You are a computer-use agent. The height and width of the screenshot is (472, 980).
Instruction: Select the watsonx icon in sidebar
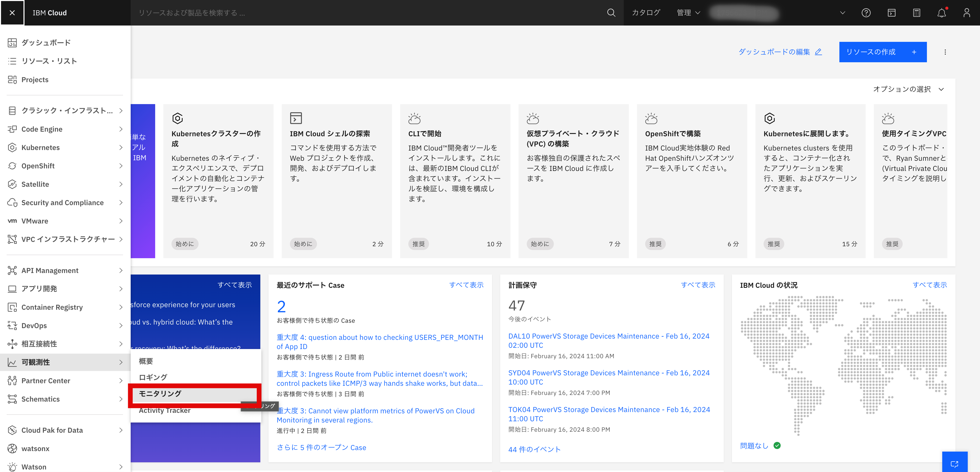click(13, 449)
